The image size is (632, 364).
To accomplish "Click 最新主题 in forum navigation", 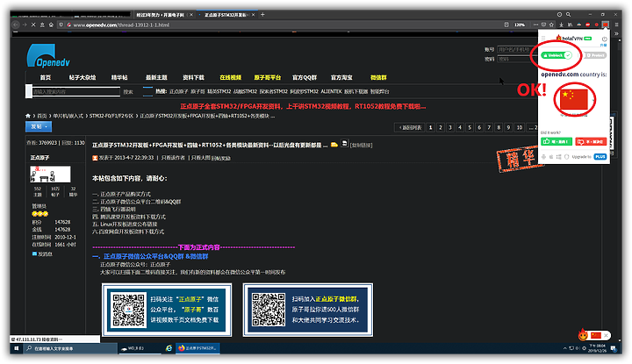I will tap(156, 77).
